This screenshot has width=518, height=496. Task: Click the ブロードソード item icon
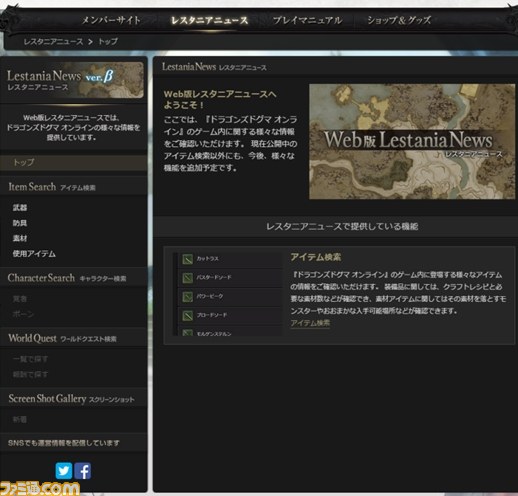[187, 315]
